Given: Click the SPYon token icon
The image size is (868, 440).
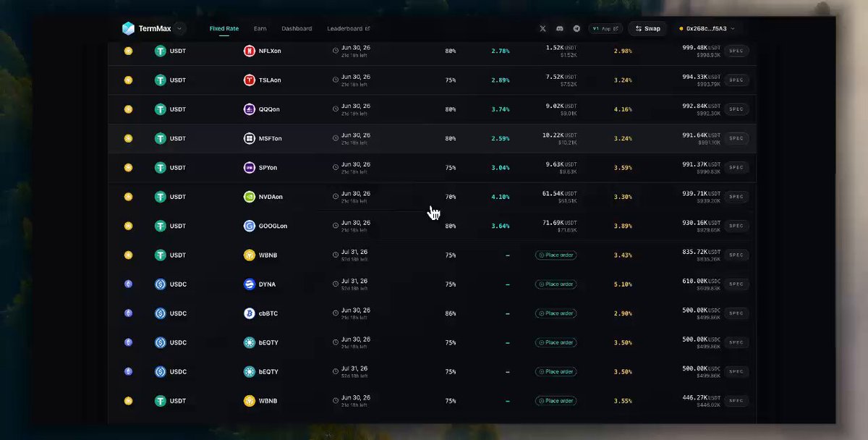Looking at the screenshot, I should point(250,167).
